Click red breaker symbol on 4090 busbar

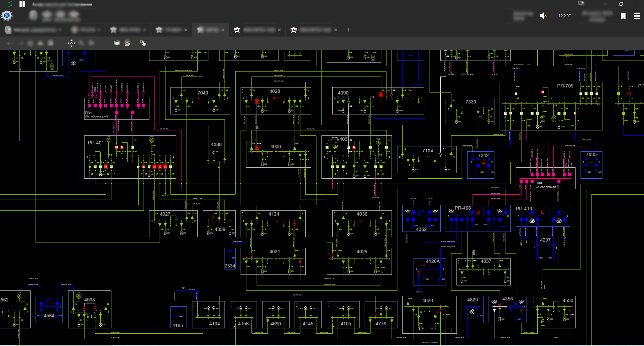tap(381, 95)
